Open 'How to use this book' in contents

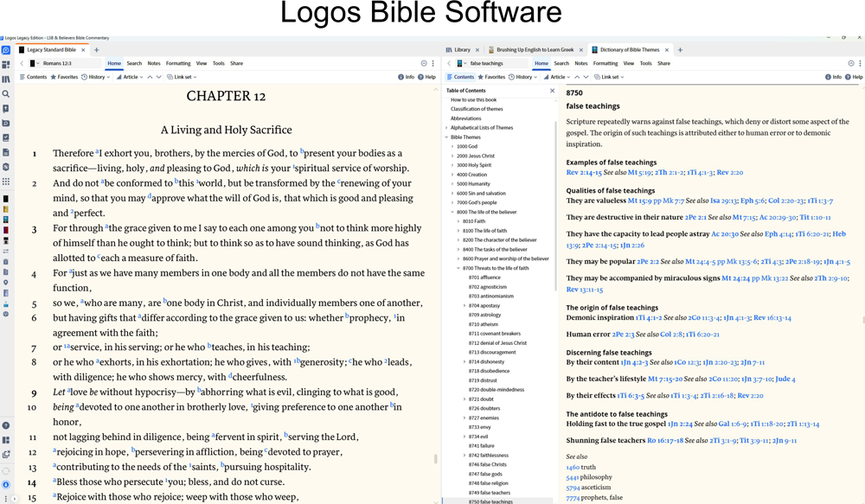[473, 99]
